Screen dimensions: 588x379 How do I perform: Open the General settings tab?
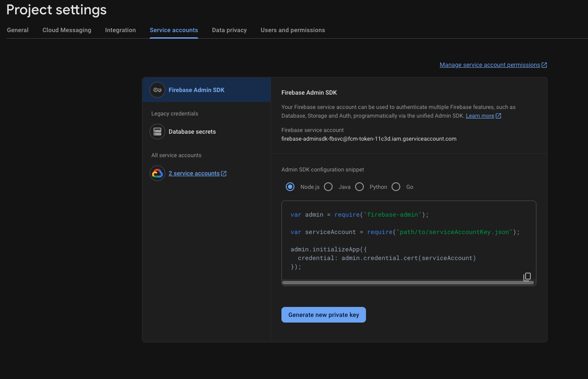18,30
